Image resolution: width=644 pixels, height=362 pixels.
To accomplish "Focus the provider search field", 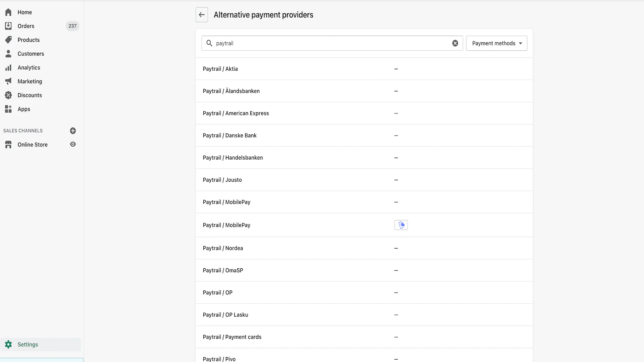I will tap(332, 43).
